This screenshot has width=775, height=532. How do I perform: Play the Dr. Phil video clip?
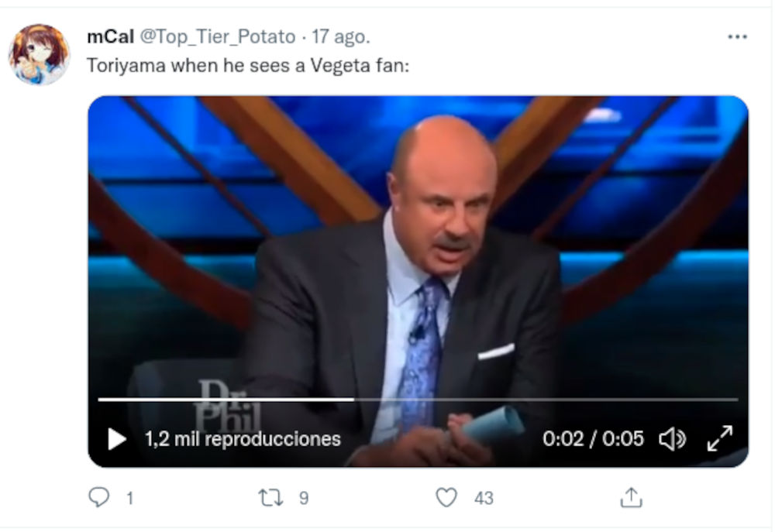(x=117, y=439)
